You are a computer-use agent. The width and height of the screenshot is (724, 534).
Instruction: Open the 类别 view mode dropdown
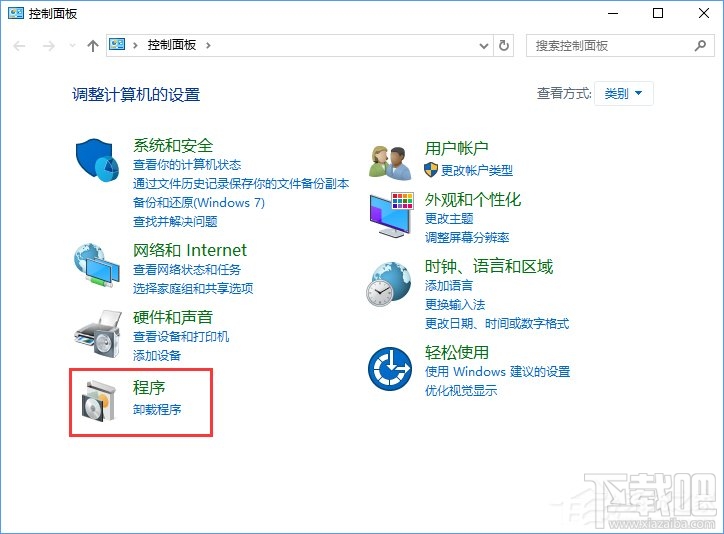click(x=623, y=93)
